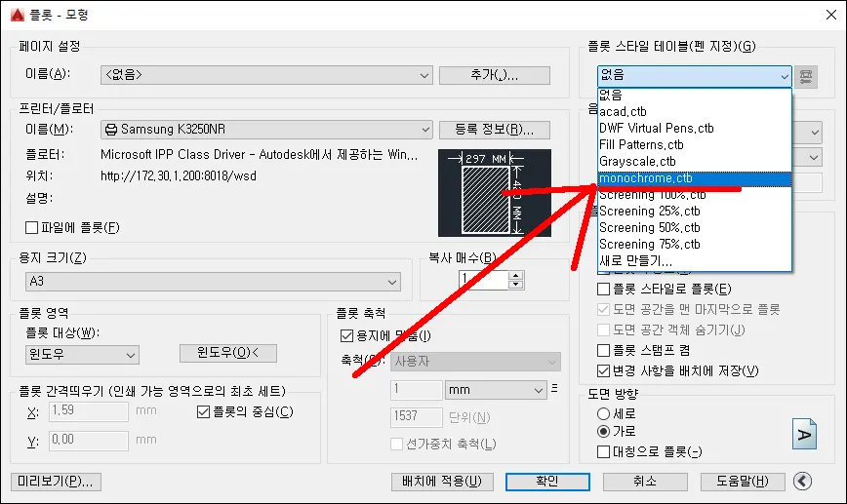Screen dimensions: 847x504
Task: Enable 대칭으로 플롯 checkbox
Action: [603, 451]
